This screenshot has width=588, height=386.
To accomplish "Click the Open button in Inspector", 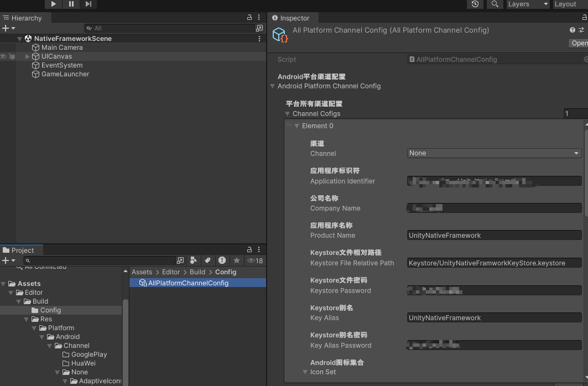I will pos(578,43).
